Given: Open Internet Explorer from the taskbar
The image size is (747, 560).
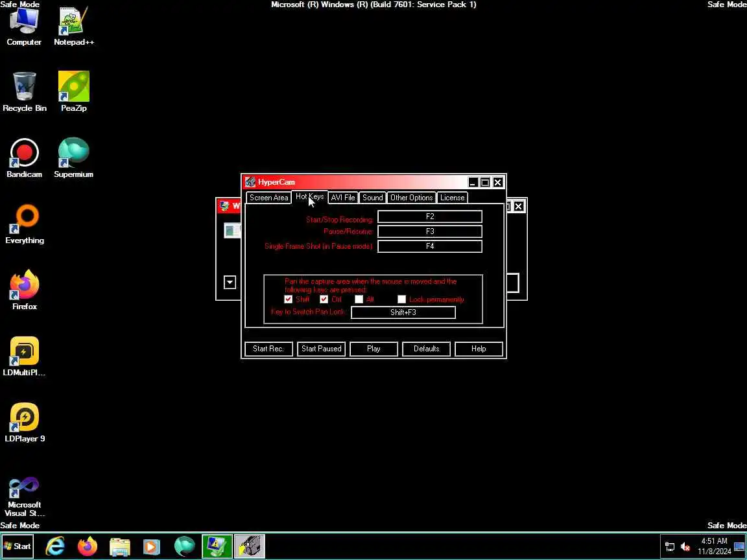Looking at the screenshot, I should pos(54,546).
